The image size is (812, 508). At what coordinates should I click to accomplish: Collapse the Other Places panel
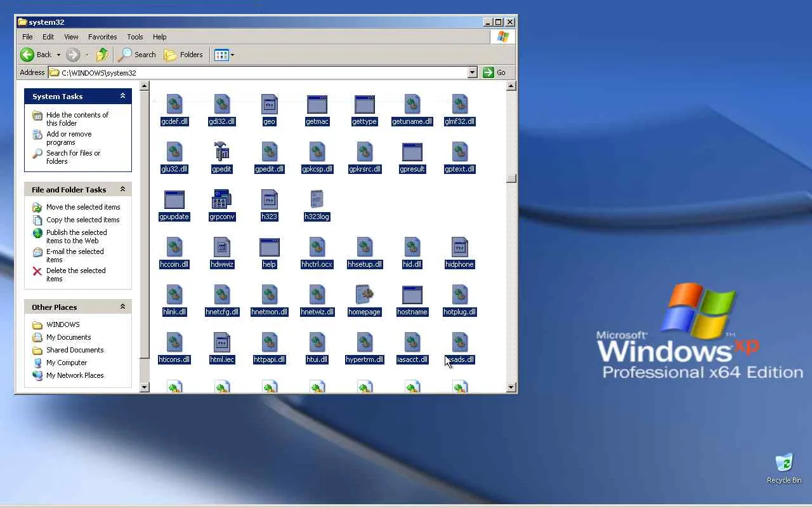pos(122,307)
